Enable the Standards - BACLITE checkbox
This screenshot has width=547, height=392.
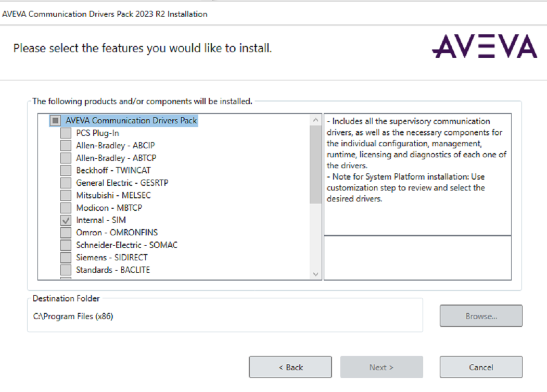click(66, 270)
